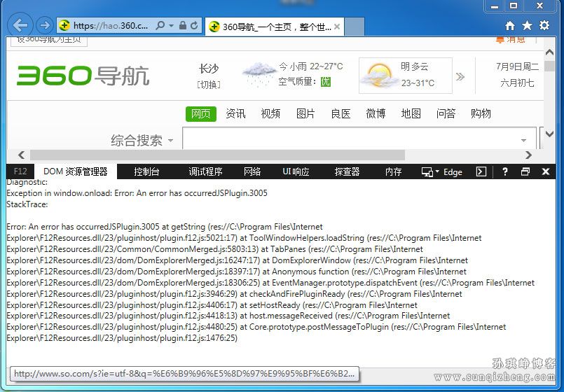Open search box suggestion dropdown arrow
Viewport: 564px width, 392px height.
524,140
